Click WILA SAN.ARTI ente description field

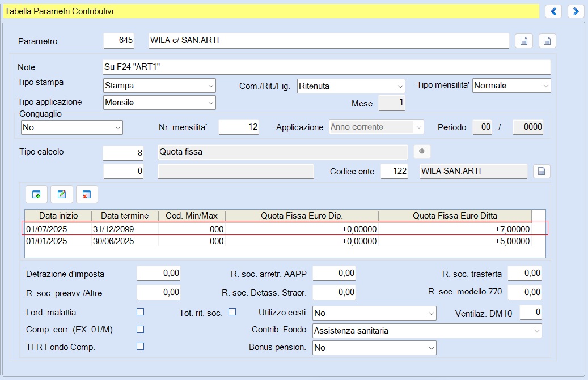(473, 171)
